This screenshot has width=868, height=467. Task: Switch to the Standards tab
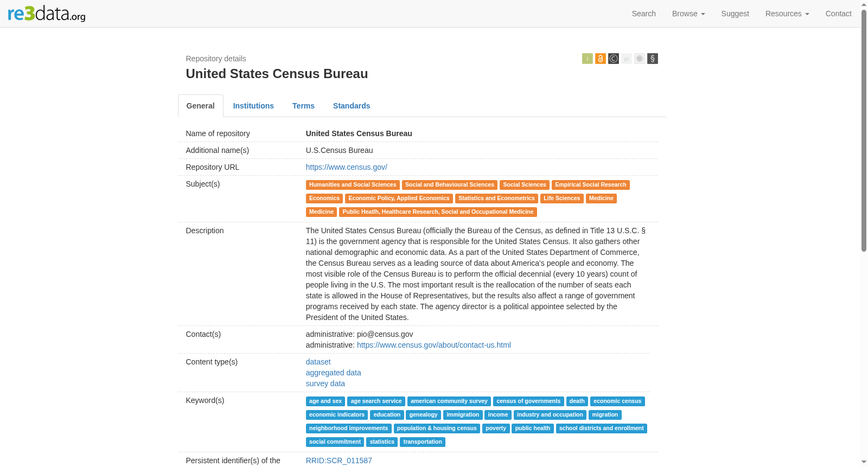click(352, 106)
